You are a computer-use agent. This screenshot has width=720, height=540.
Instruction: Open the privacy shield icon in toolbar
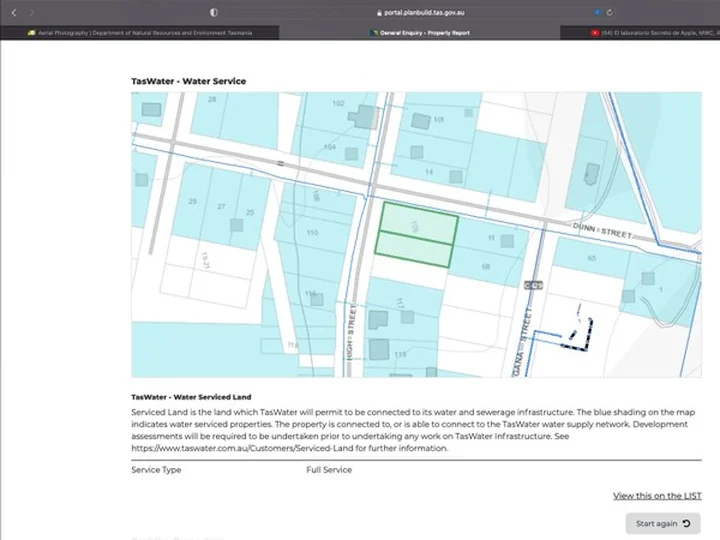[x=214, y=13]
